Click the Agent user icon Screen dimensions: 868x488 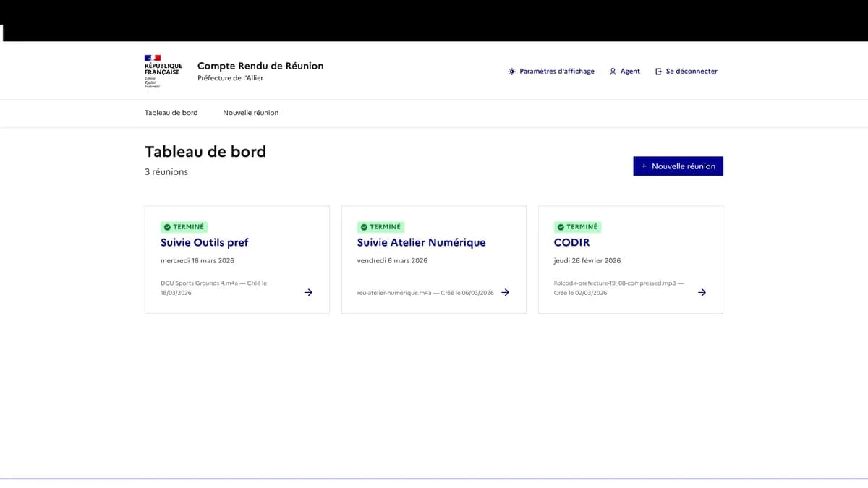pyautogui.click(x=613, y=72)
